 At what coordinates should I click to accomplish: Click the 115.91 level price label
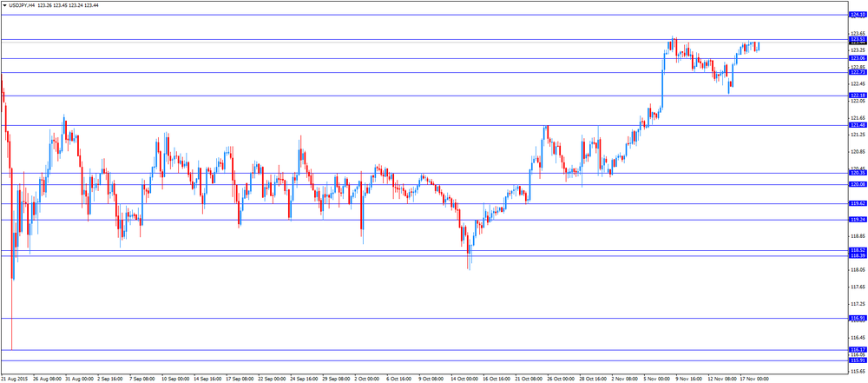tap(858, 360)
